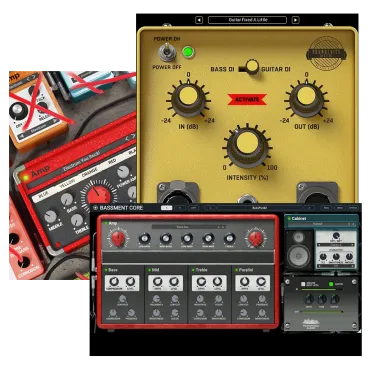Select the RED channel on the red Amp
370x370 pixels.
tap(112, 161)
